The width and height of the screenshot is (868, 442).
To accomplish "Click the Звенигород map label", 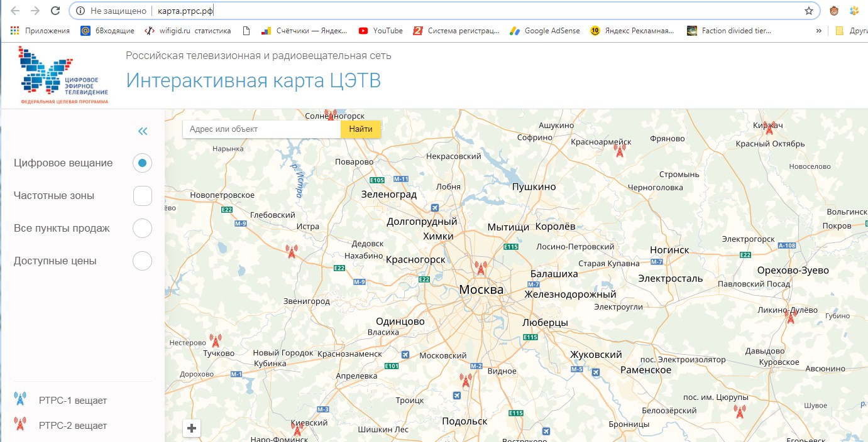I will click(307, 301).
